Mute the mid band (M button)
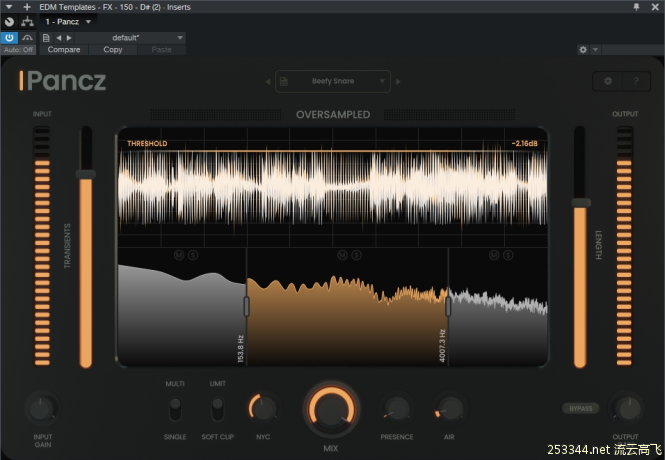This screenshot has height=460, width=665. 342,255
